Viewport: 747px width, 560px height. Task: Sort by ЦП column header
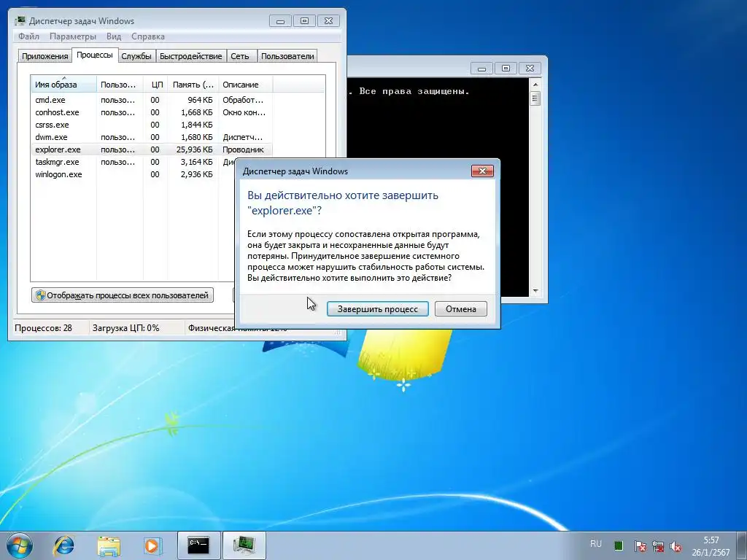pos(156,85)
